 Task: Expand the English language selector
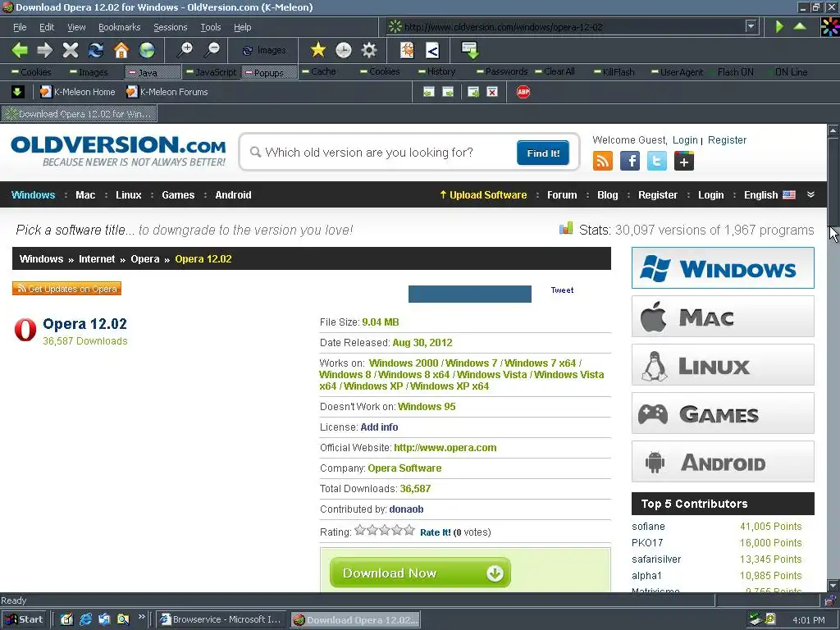769,195
